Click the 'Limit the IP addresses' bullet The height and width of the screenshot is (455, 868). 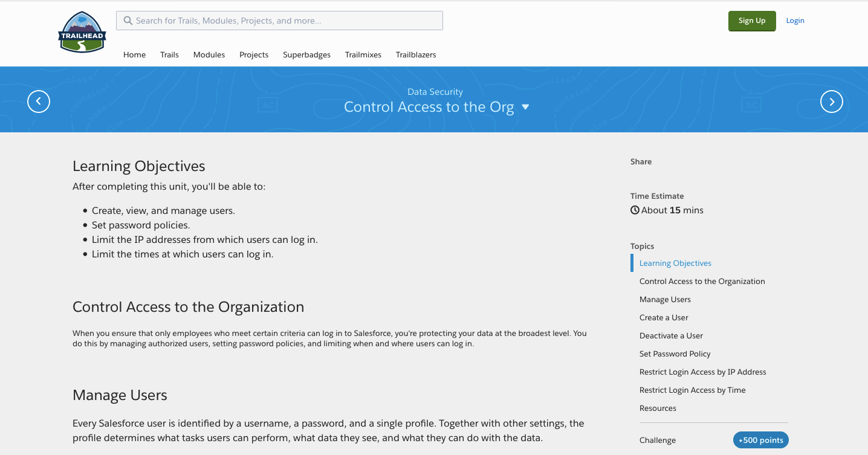click(x=205, y=240)
